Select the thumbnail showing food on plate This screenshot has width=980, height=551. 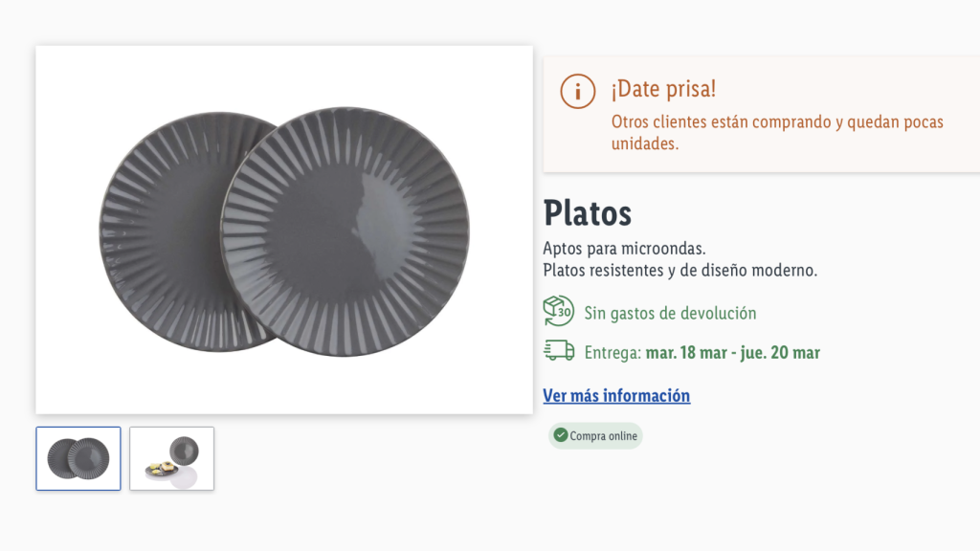tap(171, 458)
